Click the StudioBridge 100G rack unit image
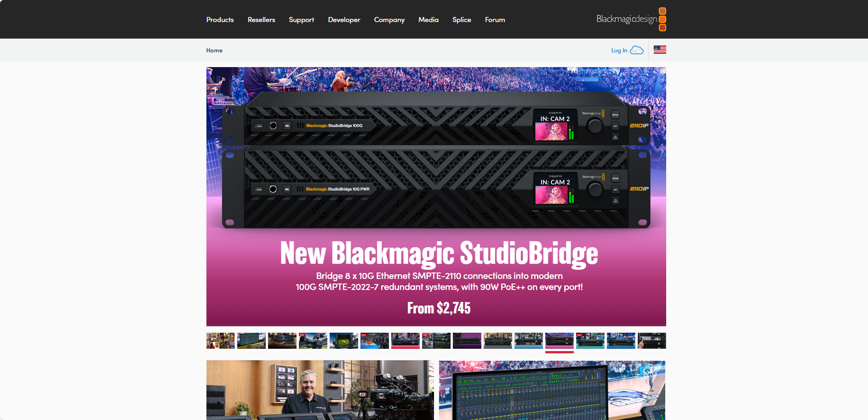This screenshot has width=868, height=420. [x=436, y=119]
